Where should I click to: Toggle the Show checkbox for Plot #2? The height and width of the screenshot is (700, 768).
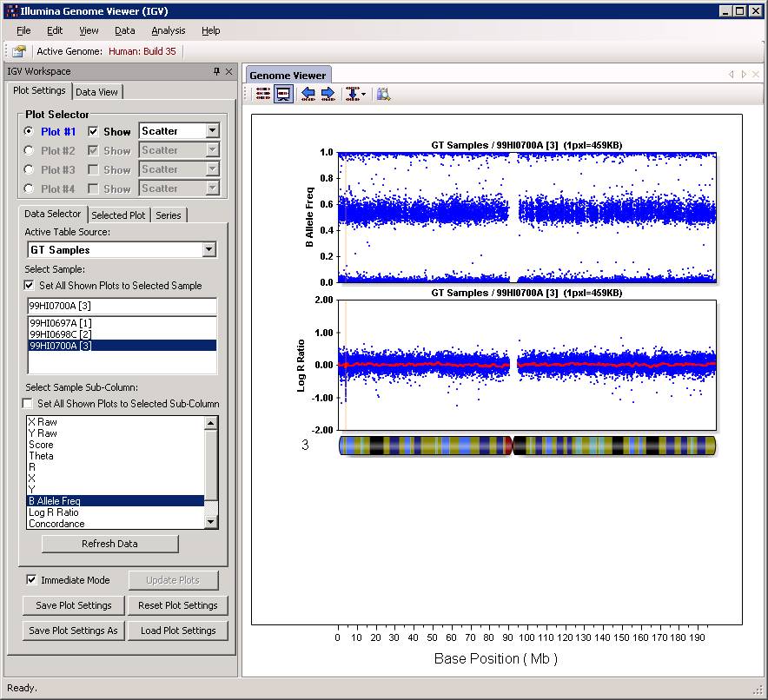click(93, 150)
